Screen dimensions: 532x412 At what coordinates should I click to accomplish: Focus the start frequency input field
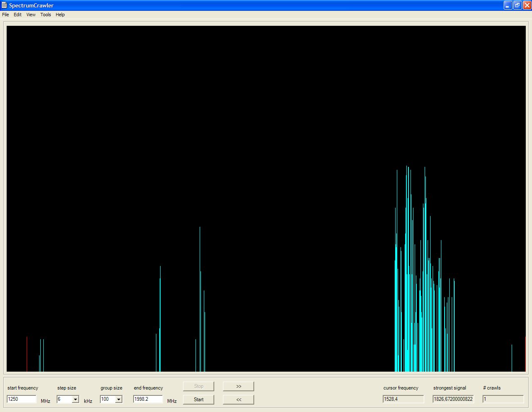(22, 399)
